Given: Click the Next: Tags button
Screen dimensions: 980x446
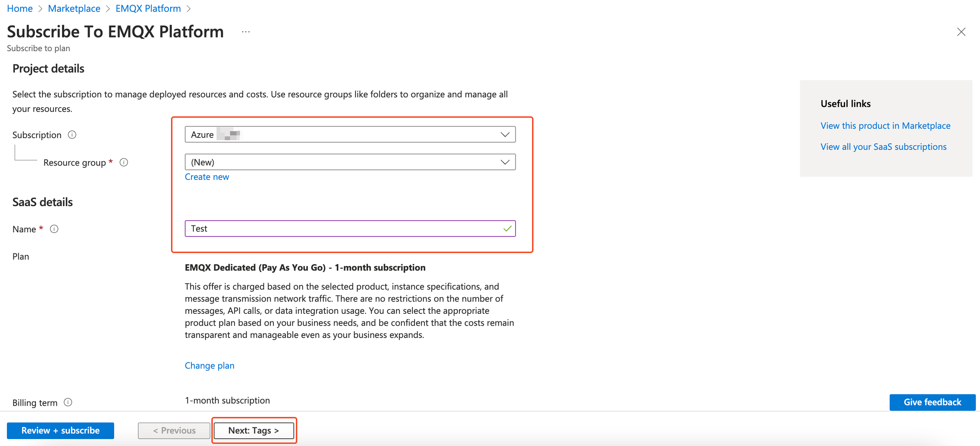Looking at the screenshot, I should [x=253, y=430].
